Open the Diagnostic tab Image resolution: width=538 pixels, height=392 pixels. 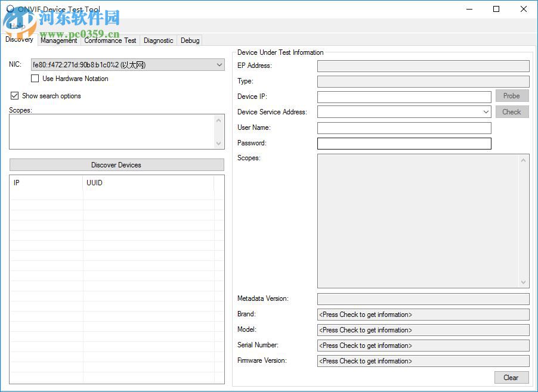158,40
